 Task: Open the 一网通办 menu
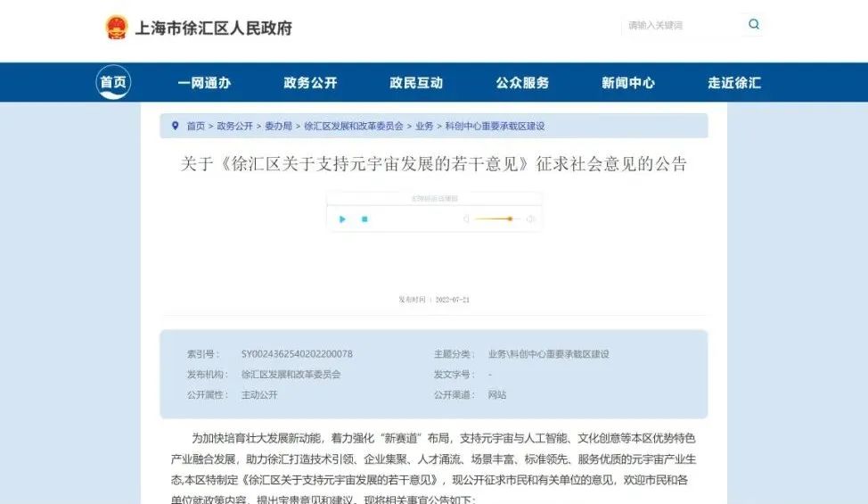click(x=204, y=83)
